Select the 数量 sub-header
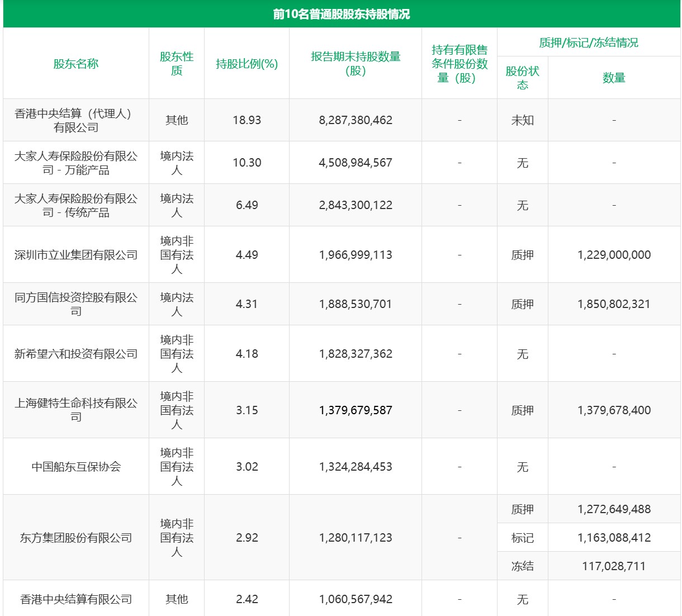 (614, 78)
